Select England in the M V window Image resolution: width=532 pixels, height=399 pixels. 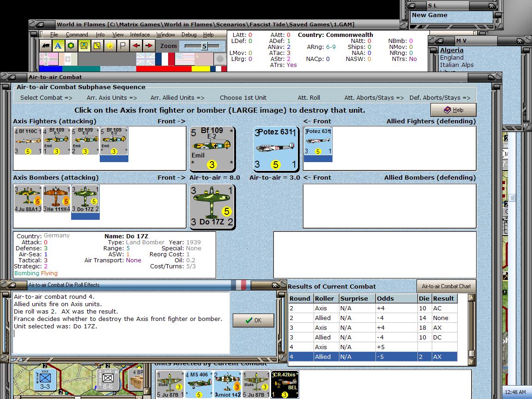coord(452,58)
